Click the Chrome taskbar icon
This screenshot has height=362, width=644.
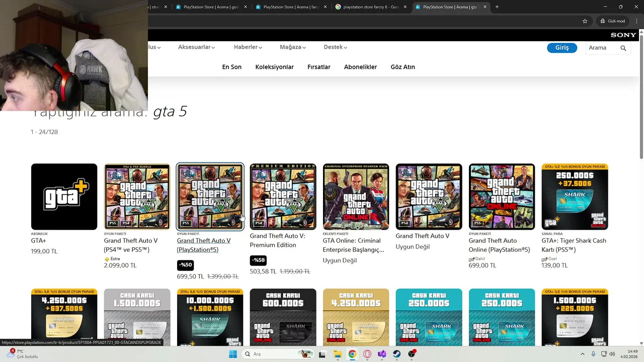pos(352,354)
